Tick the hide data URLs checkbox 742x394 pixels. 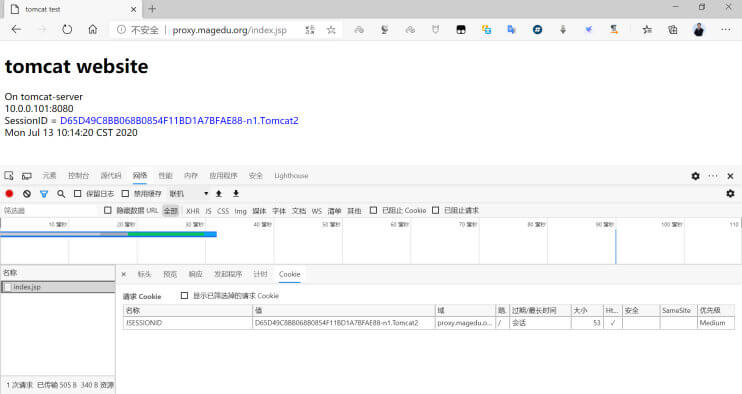[108, 210]
